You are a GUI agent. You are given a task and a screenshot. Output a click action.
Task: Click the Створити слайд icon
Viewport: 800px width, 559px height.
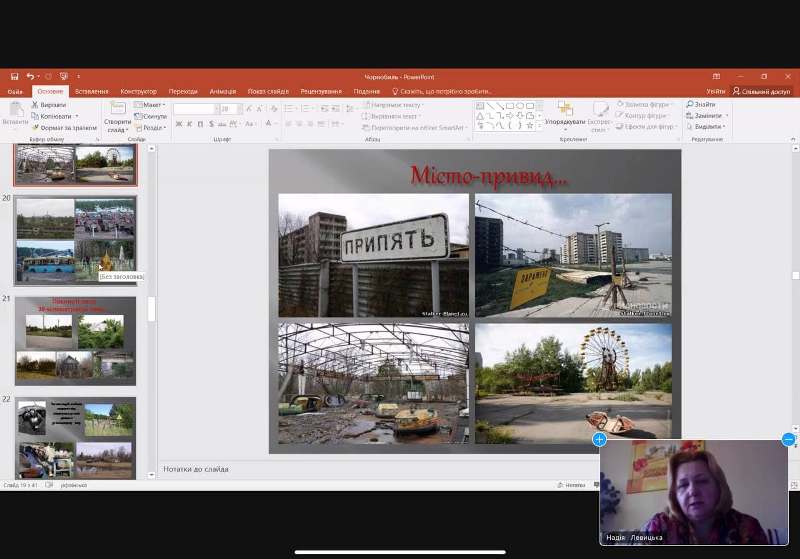pyautogui.click(x=117, y=110)
